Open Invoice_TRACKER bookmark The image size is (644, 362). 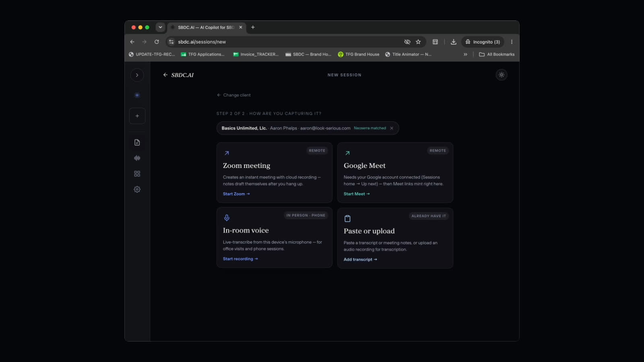(256, 54)
